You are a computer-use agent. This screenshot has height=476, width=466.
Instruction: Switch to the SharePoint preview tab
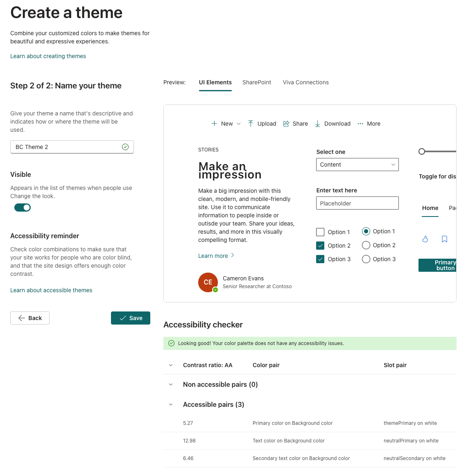257,82
